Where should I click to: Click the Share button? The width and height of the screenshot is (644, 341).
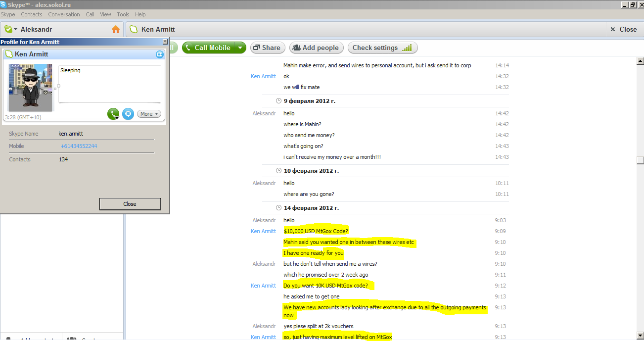[268, 48]
